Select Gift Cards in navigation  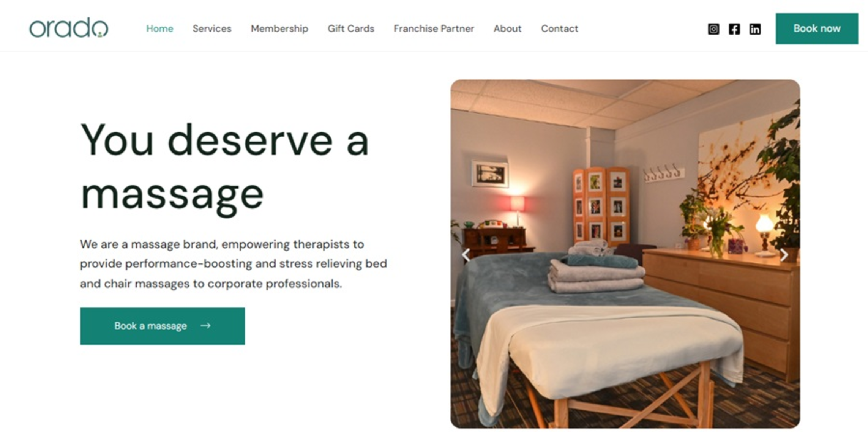tap(351, 28)
